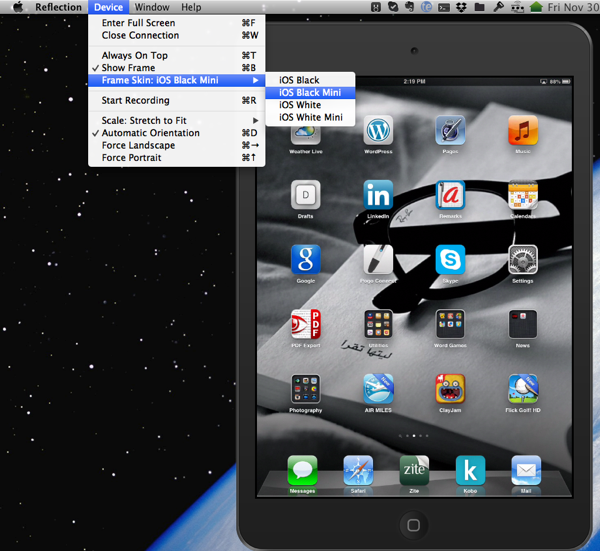Image resolution: width=600 pixels, height=551 pixels.
Task: Launch the ClayJam game
Action: (450, 389)
